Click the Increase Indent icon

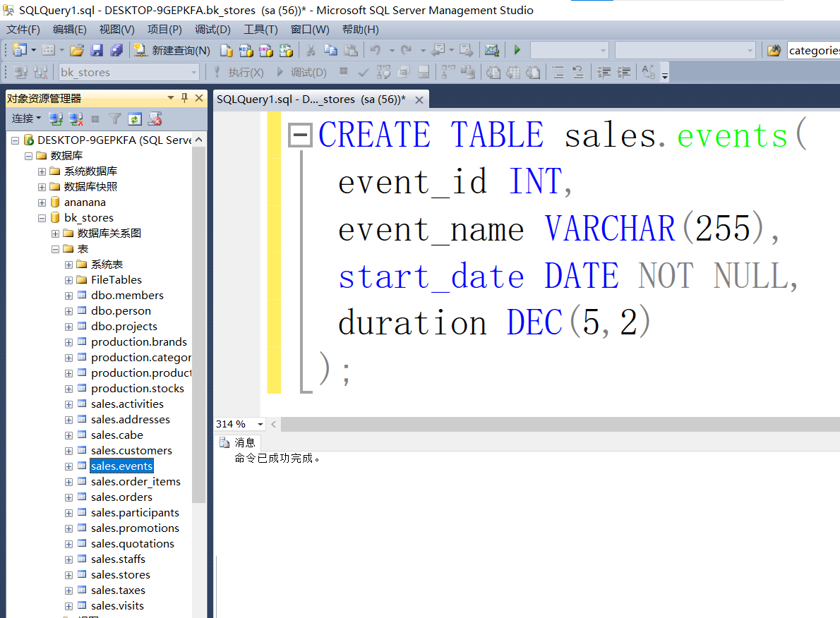pyautogui.click(x=623, y=72)
